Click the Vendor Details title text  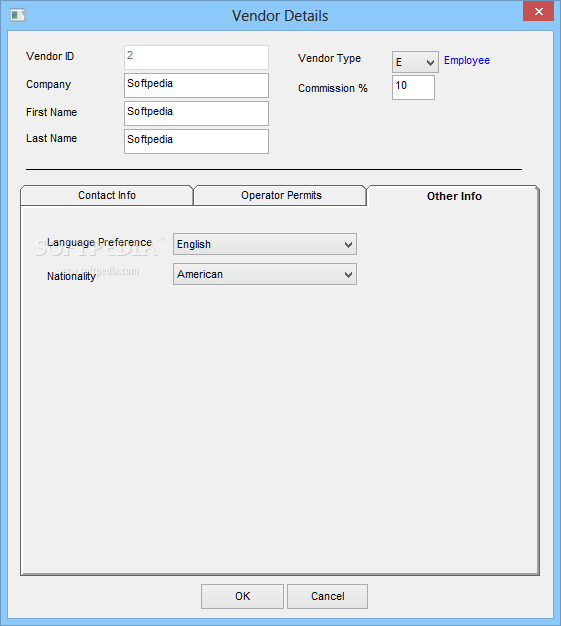pos(280,16)
